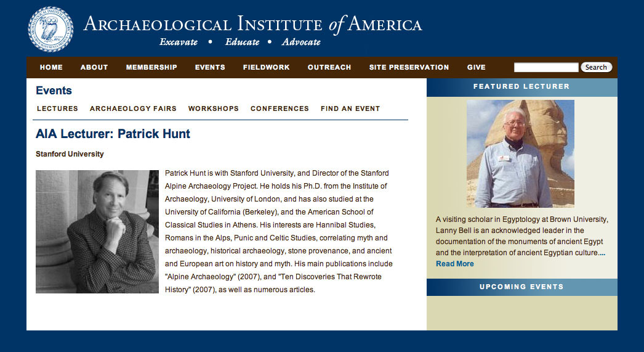Go to Site Preservation
Screen dimensions: 644x352
(409, 67)
